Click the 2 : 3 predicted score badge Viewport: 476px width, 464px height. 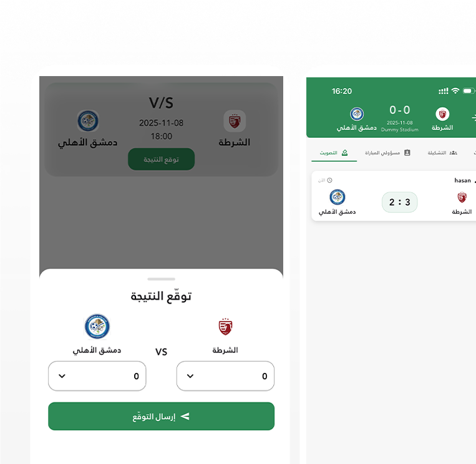click(399, 202)
